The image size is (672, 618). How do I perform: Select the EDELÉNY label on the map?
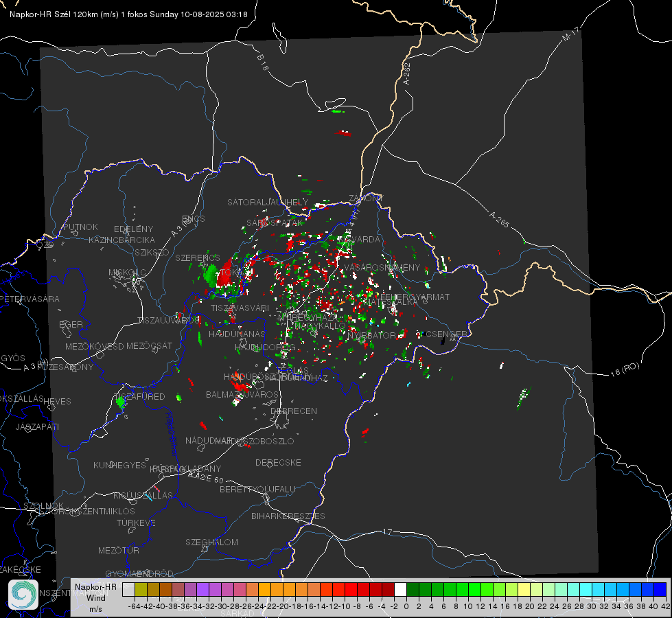(x=133, y=229)
